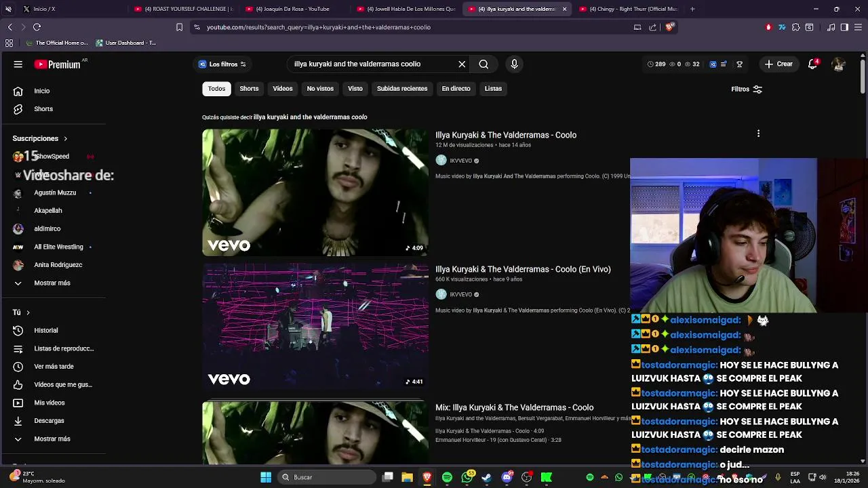
Task: Select the No vistos filter chip
Action: [320, 89]
